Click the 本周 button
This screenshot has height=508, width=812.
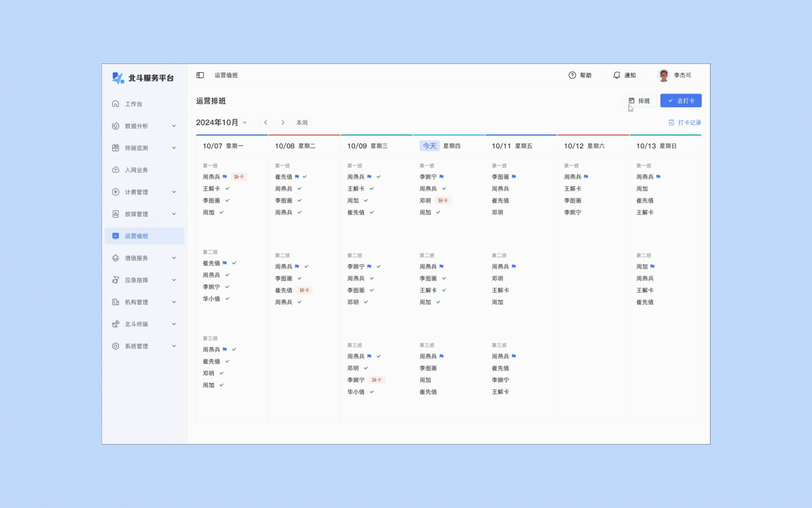click(x=302, y=122)
